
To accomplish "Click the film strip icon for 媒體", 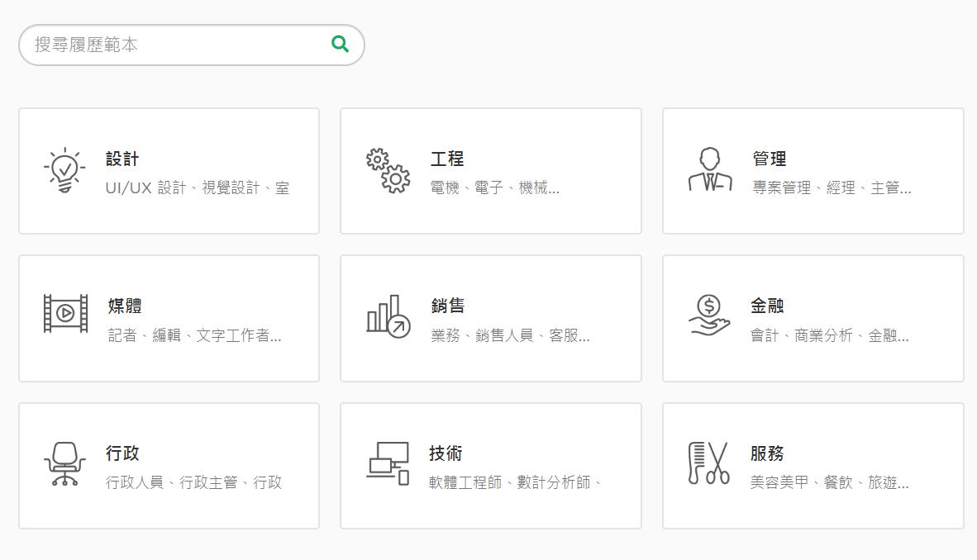I will 65,313.
